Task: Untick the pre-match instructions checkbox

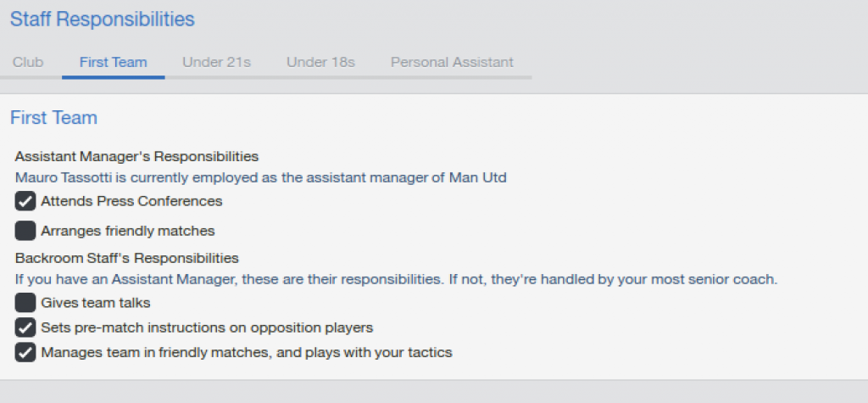Action: coord(25,327)
